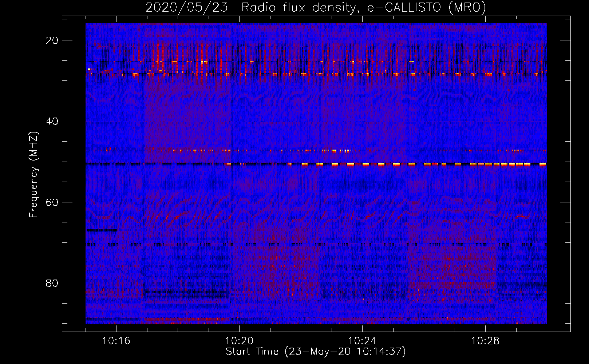
Task: Click the '80' frequency tick label
Action: click(x=52, y=283)
